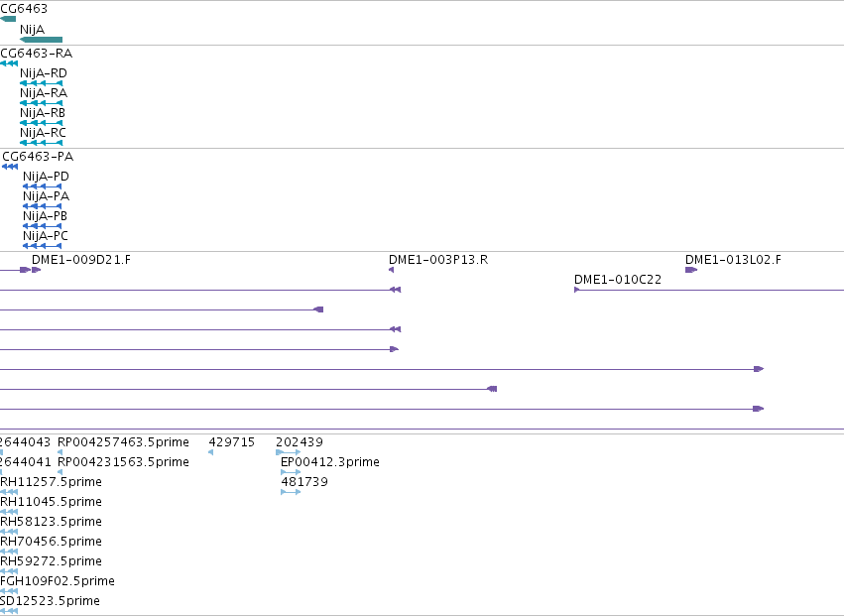Click the RP004231563.5prime label
The width and height of the screenshot is (844, 616).
click(123, 462)
